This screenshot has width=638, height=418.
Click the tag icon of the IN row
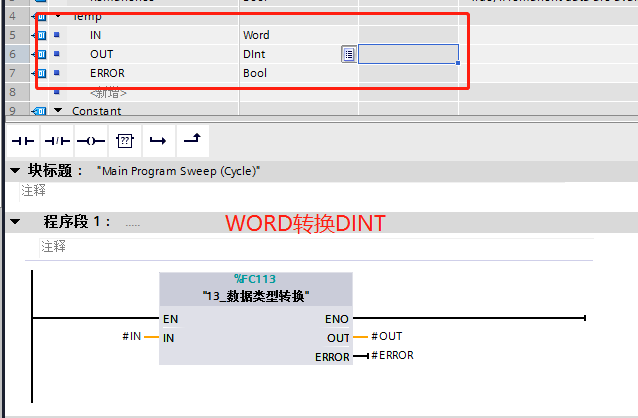40,35
